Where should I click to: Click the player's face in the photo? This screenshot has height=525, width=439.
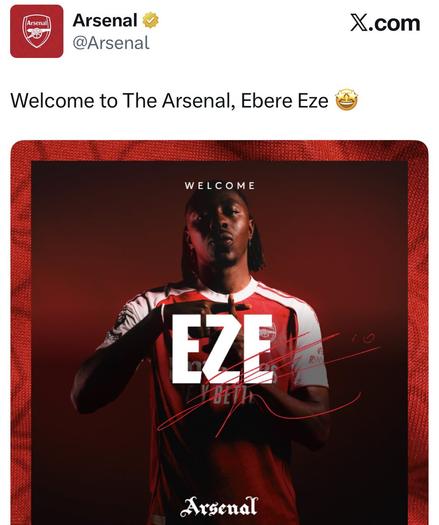(223, 226)
